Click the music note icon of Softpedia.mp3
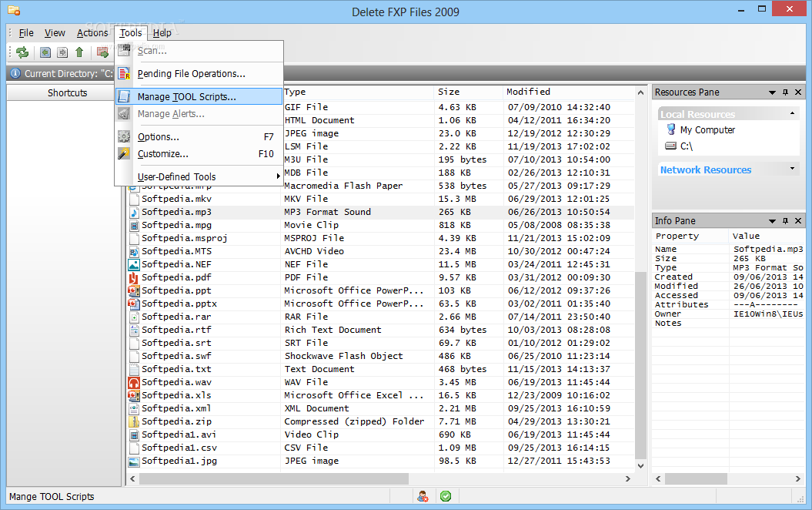The width and height of the screenshot is (812, 510). coord(134,212)
